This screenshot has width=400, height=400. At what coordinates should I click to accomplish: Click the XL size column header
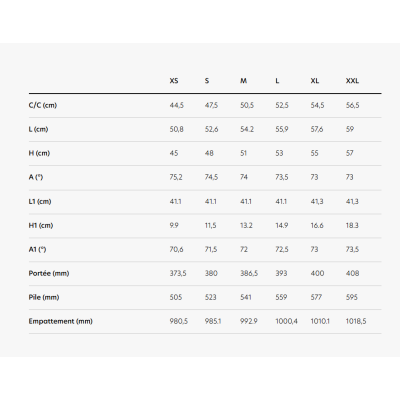click(x=315, y=81)
